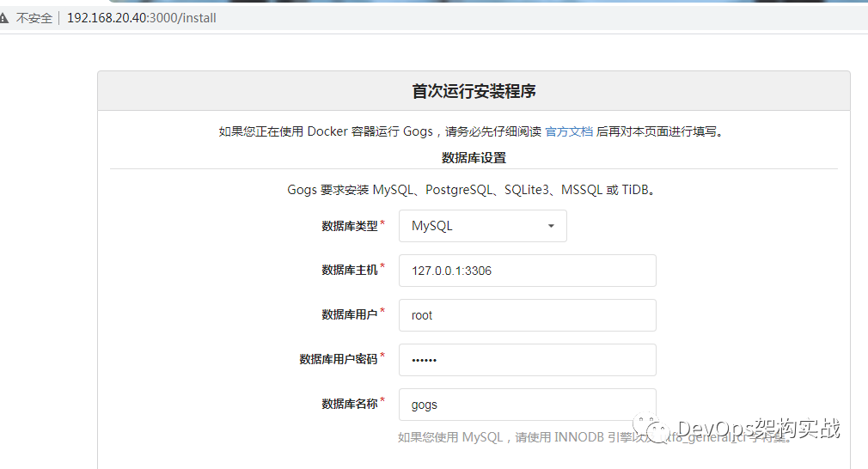Click the 数据库类型 label
868x469 pixels.
pyautogui.click(x=349, y=226)
